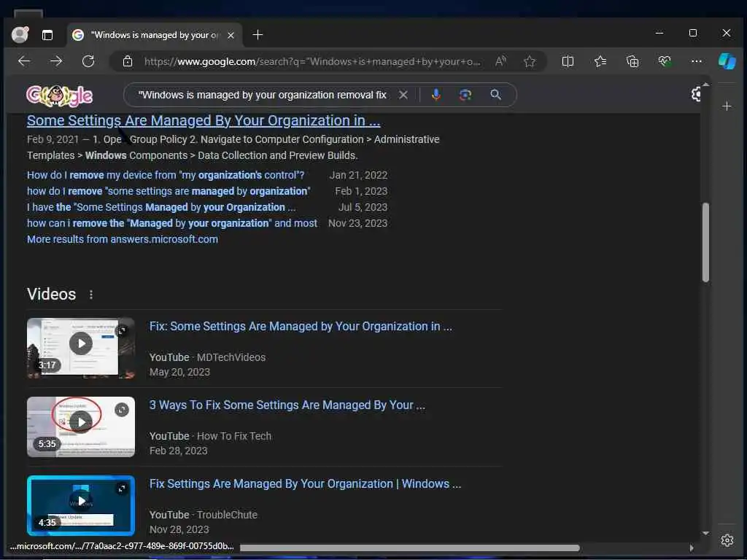The image size is (747, 560).
Task: Minimize the Edge window
Action: tap(659, 33)
